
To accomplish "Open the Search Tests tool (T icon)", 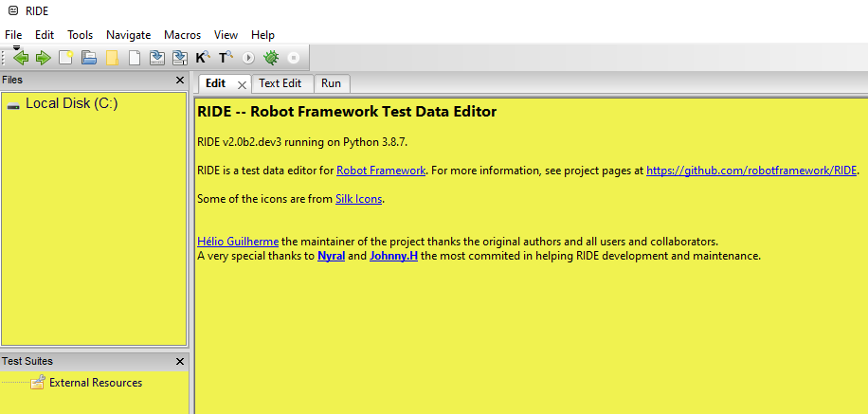I will point(226,58).
